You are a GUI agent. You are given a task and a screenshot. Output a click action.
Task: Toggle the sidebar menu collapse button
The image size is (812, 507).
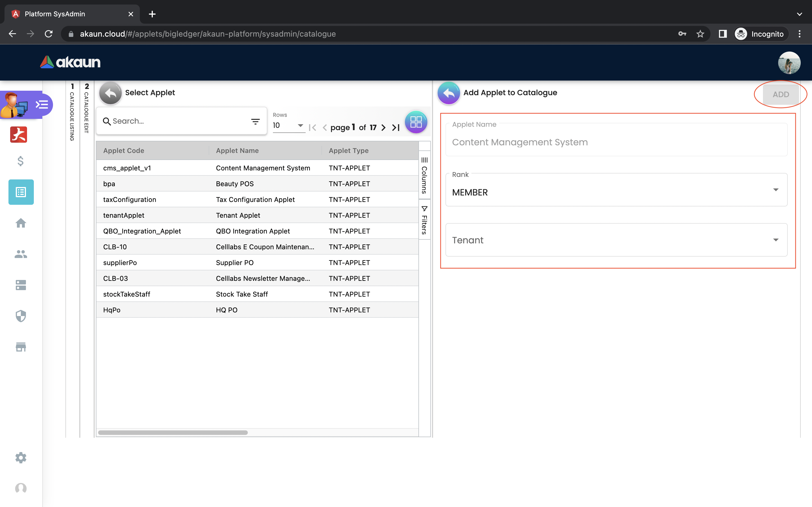42,104
